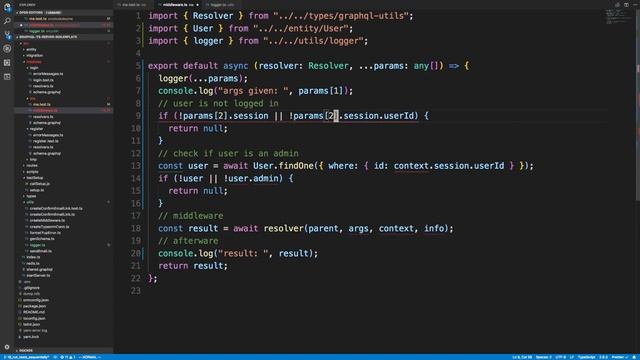Click the errors and warnings count in status bar
Screen dimensions: 640x360
68,357
